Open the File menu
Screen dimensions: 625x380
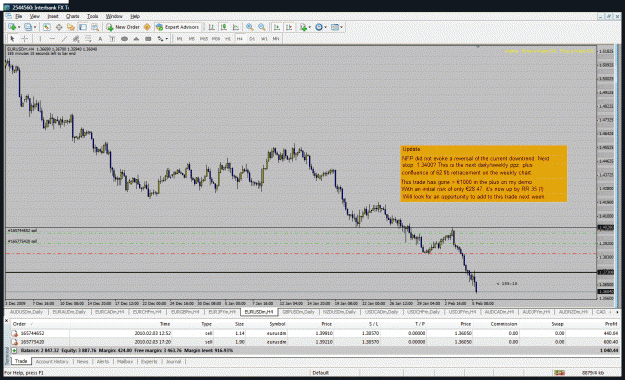point(19,16)
